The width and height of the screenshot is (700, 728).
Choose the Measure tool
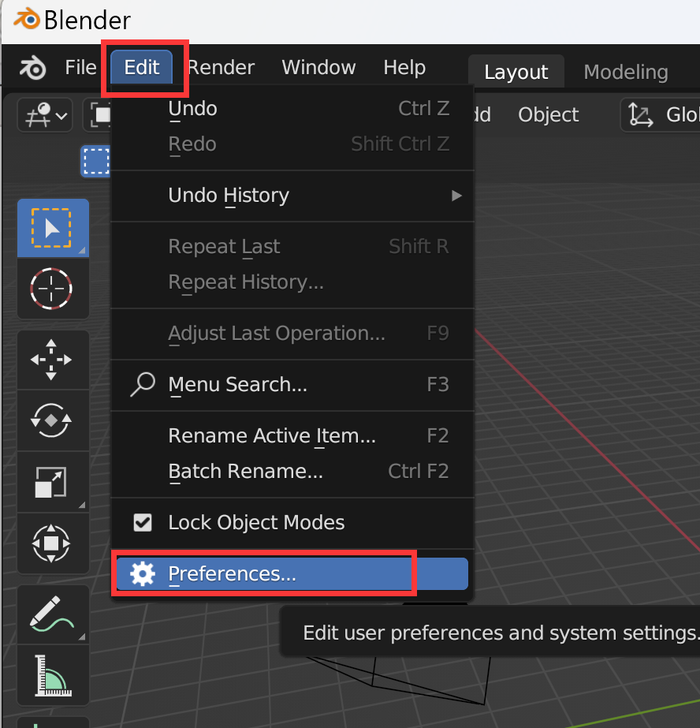point(52,674)
